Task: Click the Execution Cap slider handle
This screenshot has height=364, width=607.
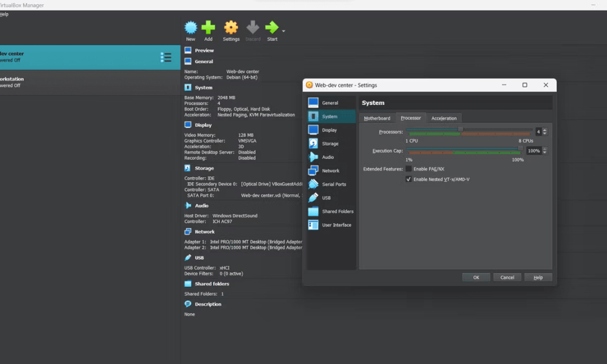Action: (521, 148)
